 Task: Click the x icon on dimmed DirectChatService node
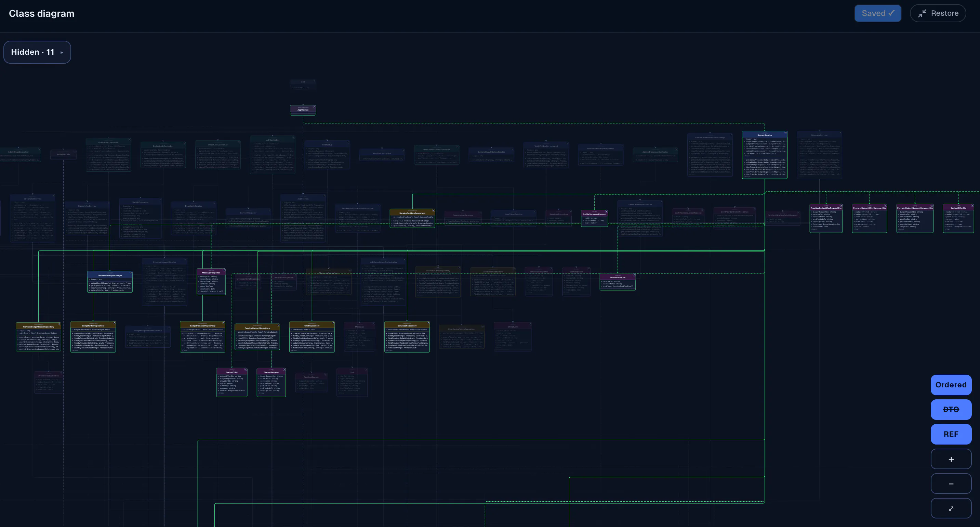click(x=54, y=196)
